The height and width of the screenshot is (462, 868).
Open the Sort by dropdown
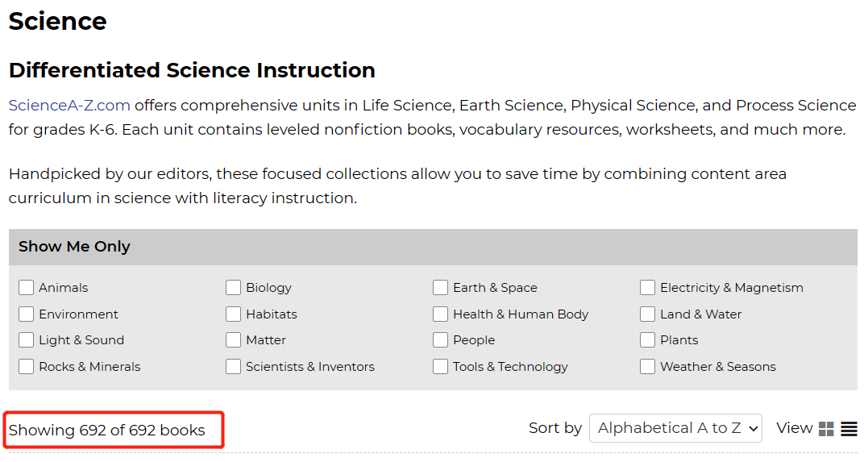coord(675,428)
